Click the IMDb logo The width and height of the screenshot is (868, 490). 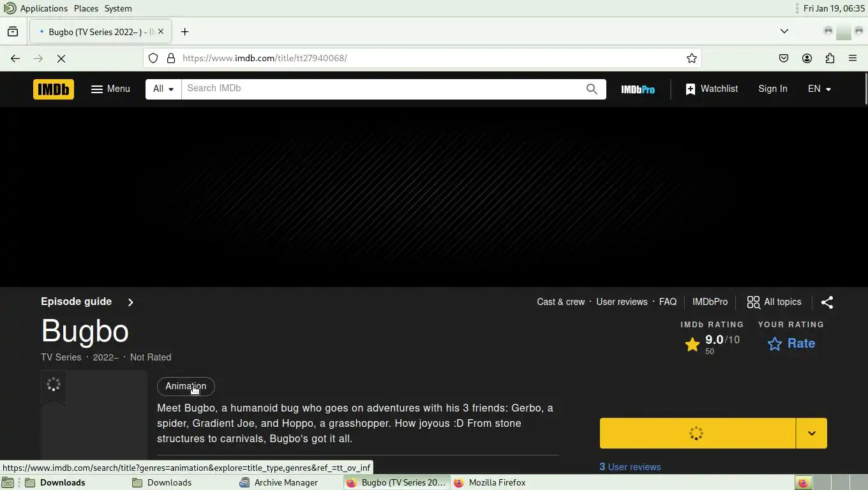point(54,89)
